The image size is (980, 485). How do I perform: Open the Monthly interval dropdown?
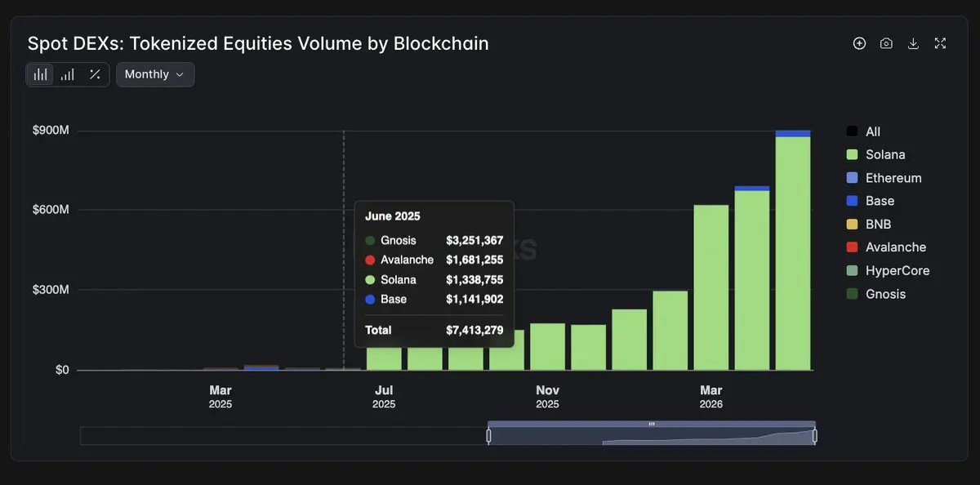tap(155, 74)
